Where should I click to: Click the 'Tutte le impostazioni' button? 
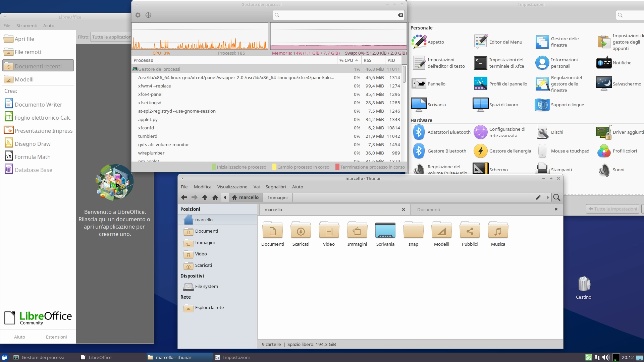[x=612, y=209]
